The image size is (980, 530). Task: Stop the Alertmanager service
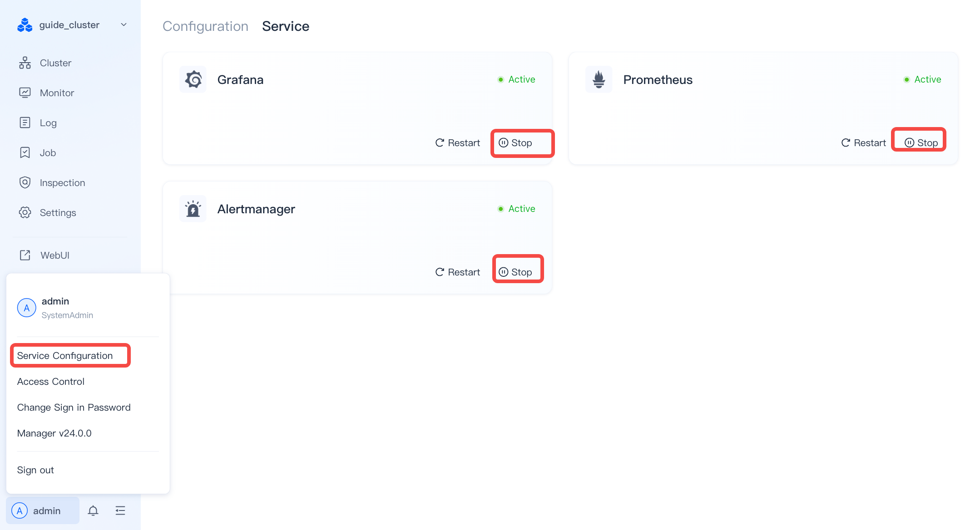pos(515,272)
